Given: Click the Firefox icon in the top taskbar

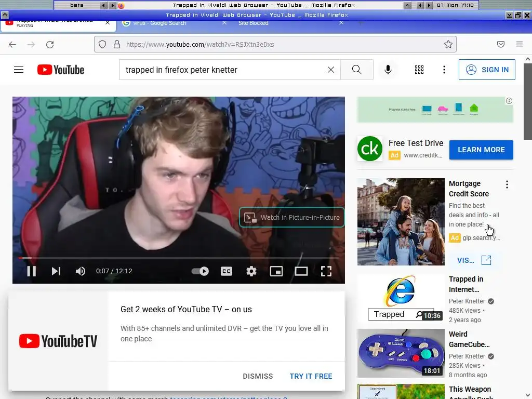Looking at the screenshot, I should click(121, 5).
